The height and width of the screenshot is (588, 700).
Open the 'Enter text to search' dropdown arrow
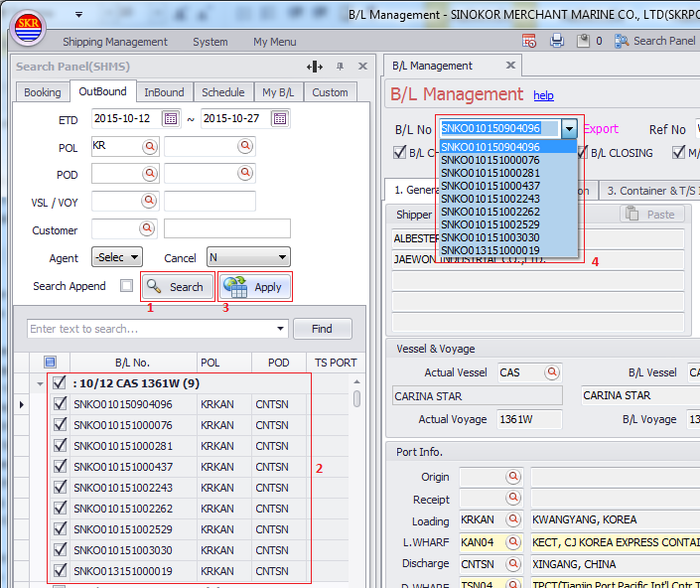pos(280,329)
